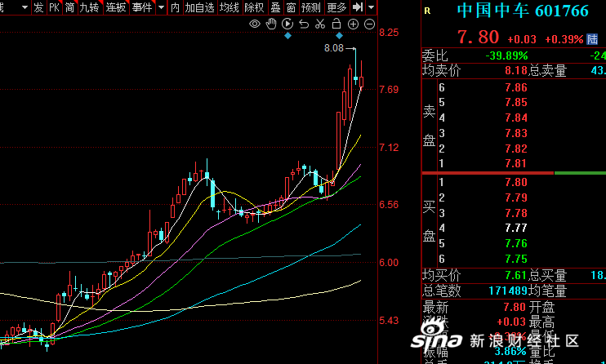This screenshot has height=364, width=606.
Task: Select sell level 2 price 7.82
Action: pyautogui.click(x=516, y=149)
